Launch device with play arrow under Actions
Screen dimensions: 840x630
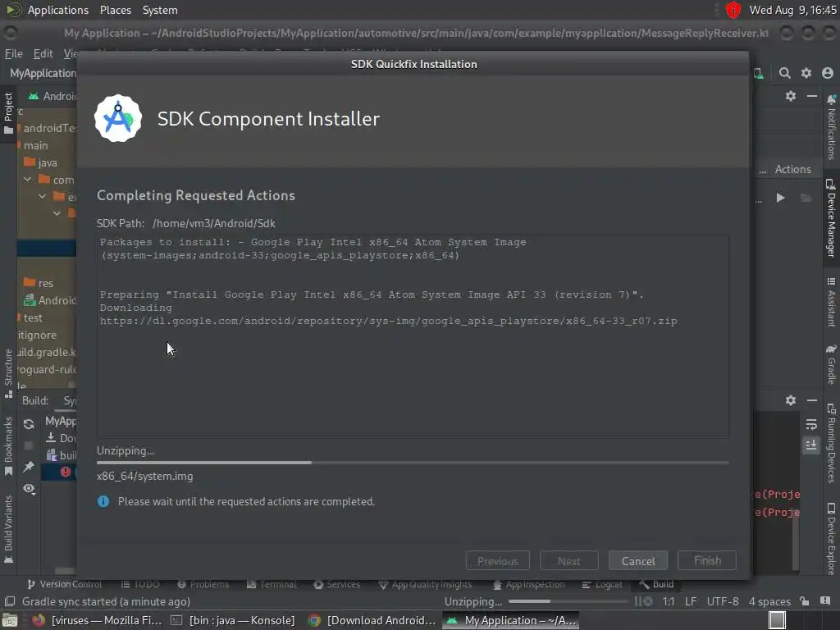781,198
